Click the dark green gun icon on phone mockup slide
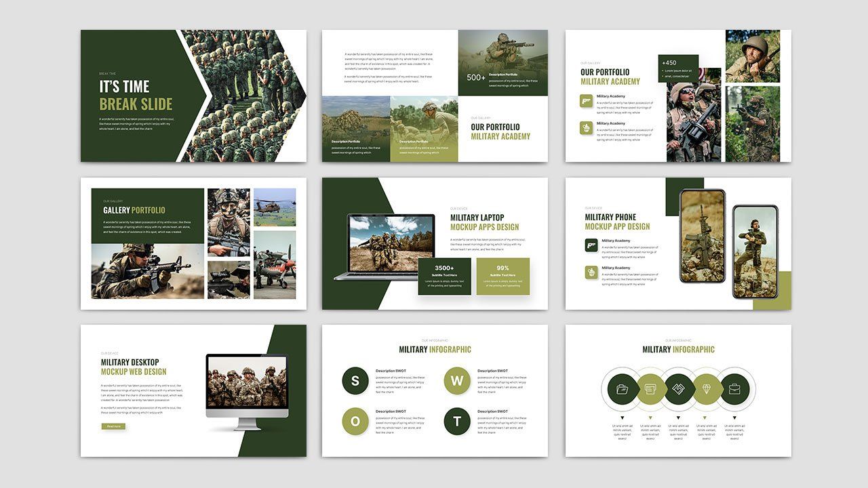This screenshot has width=868, height=488. [x=591, y=245]
